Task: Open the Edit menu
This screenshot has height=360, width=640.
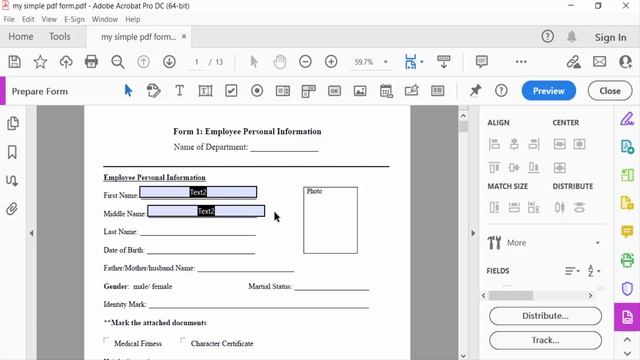Action: (28, 19)
